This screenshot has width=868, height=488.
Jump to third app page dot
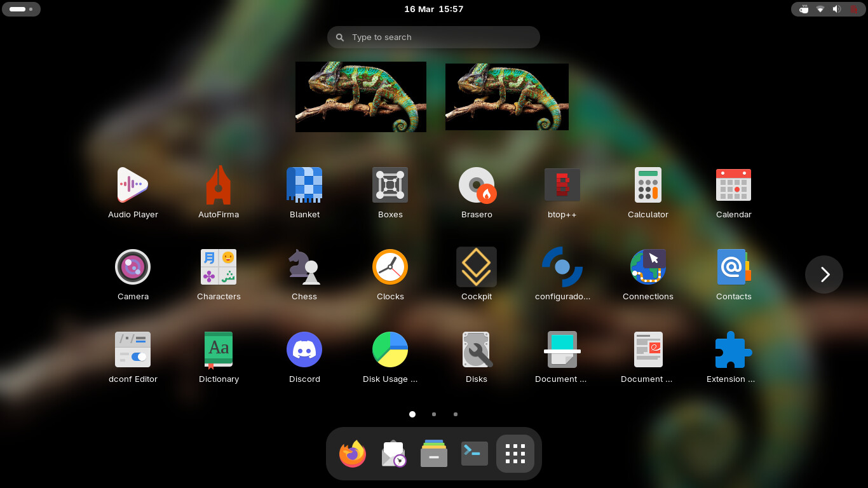pos(456,414)
